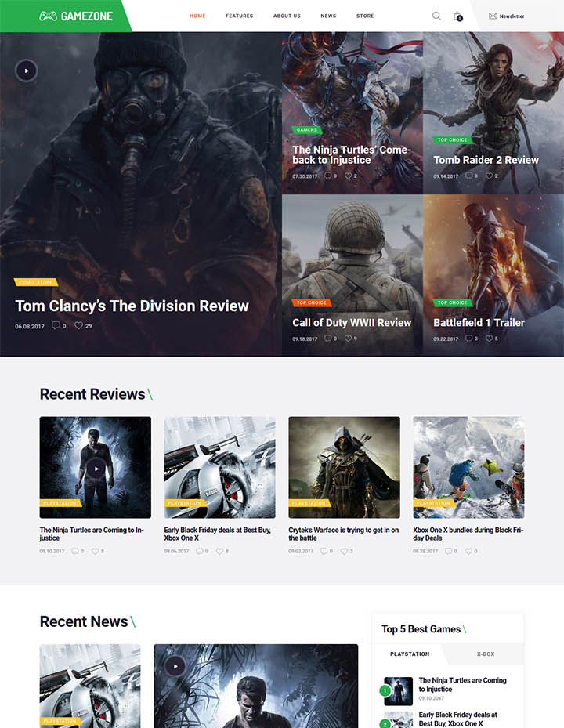Click Comic Store tag on Division Review
This screenshot has width=564, height=728.
pos(36,282)
